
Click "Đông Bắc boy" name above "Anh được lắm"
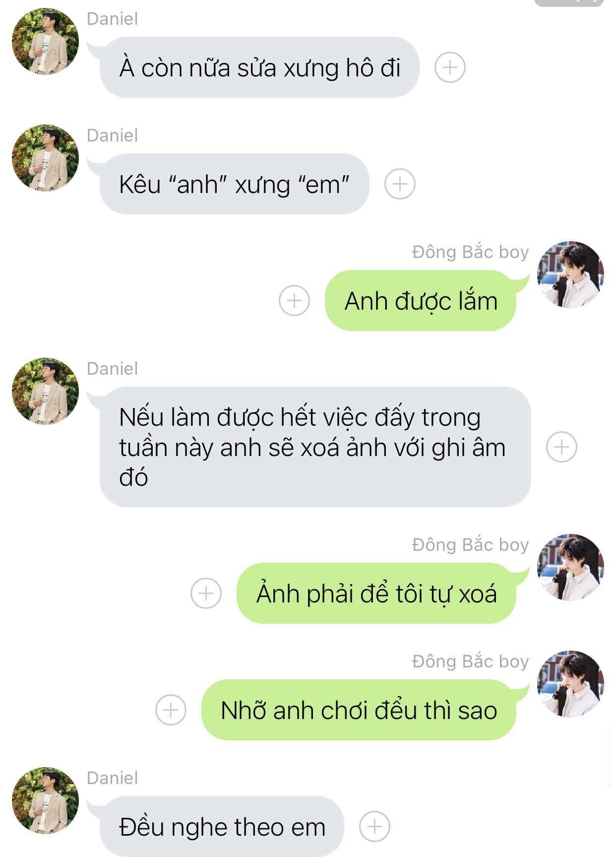(470, 252)
